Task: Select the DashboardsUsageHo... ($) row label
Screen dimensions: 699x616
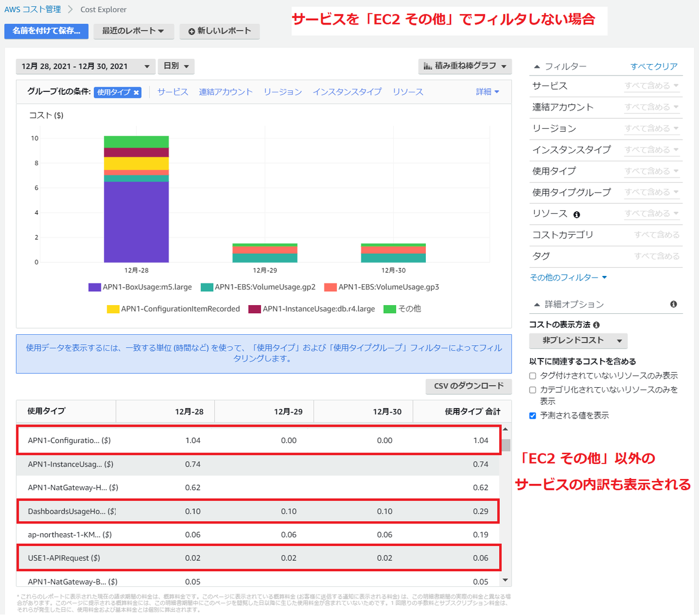Action: (x=72, y=512)
